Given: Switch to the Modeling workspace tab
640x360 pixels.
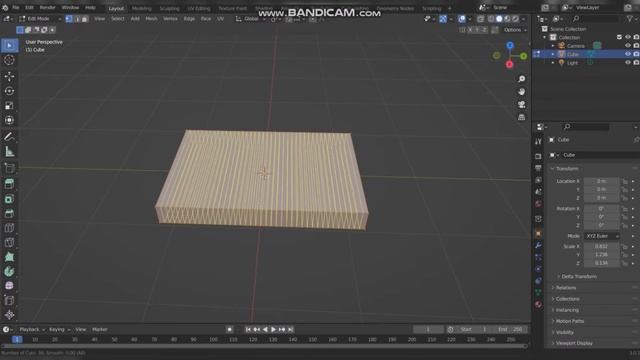Looking at the screenshot, I should [142, 8].
